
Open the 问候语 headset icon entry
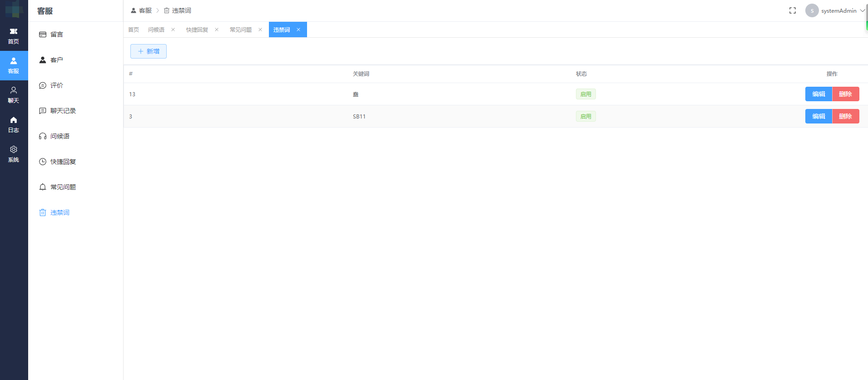[x=43, y=136]
